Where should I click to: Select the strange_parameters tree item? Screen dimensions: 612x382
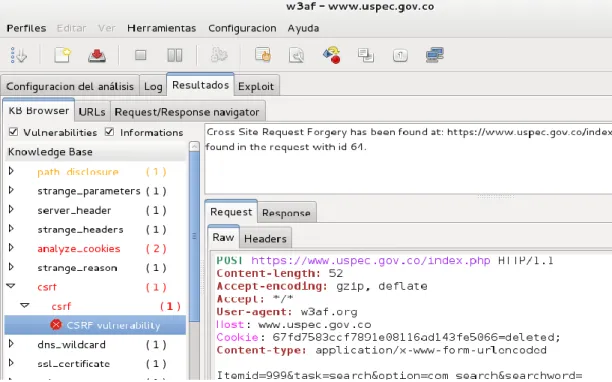89,191
